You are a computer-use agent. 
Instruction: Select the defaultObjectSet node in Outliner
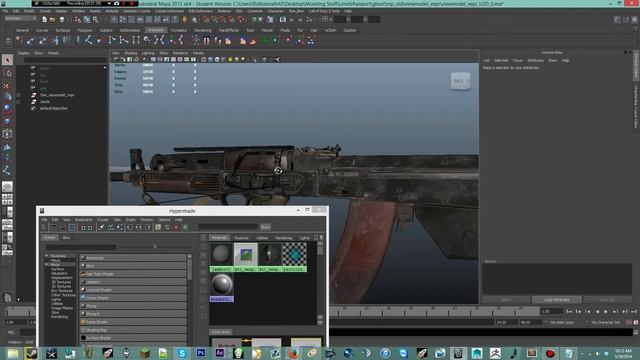coord(53,109)
